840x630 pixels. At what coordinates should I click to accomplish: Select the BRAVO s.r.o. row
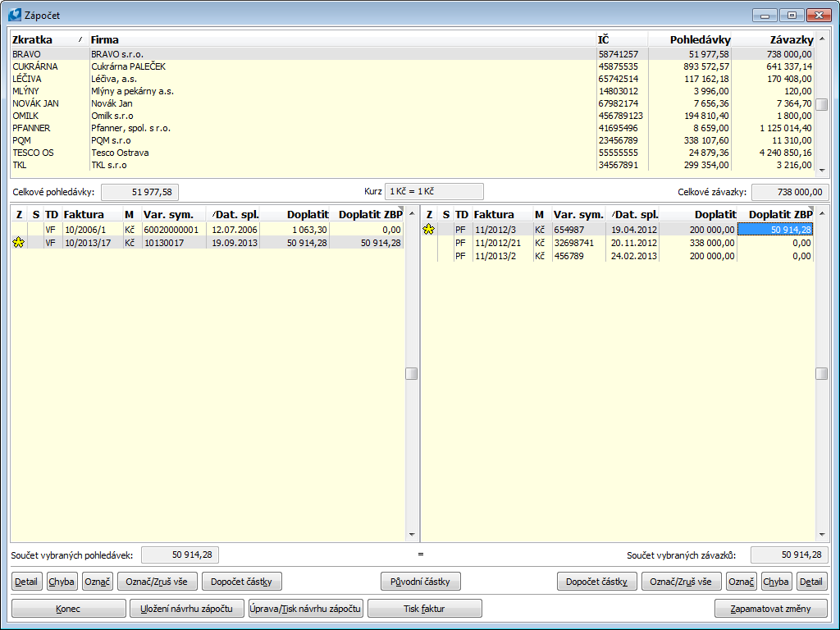point(413,54)
